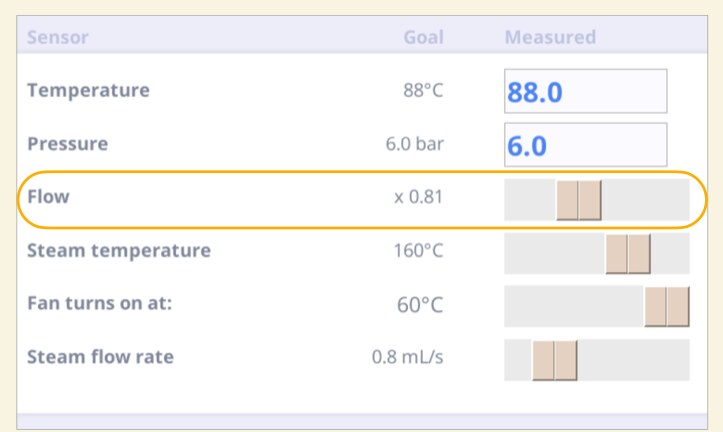Select the Steam temperature label
This screenshot has width=723, height=432.
[119, 250]
